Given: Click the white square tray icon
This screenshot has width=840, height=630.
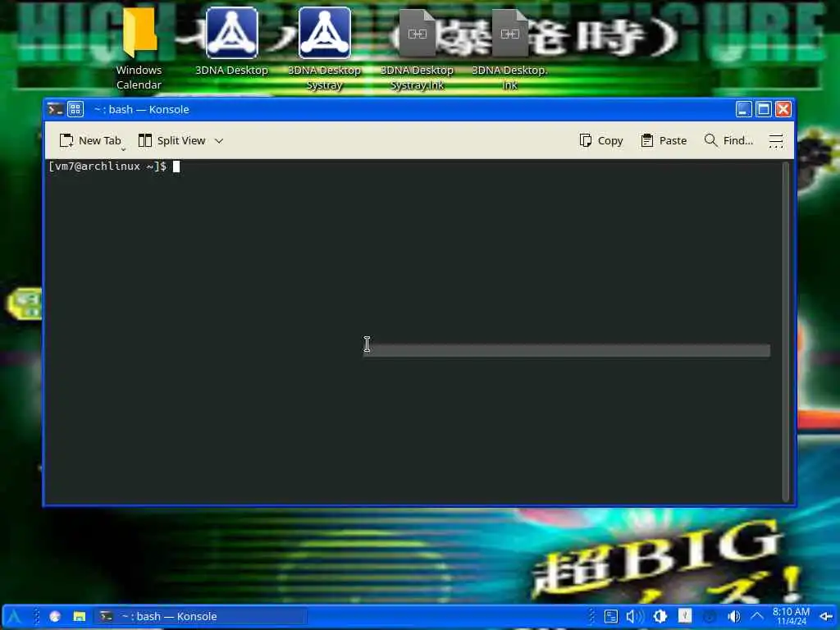Looking at the screenshot, I should point(685,616).
